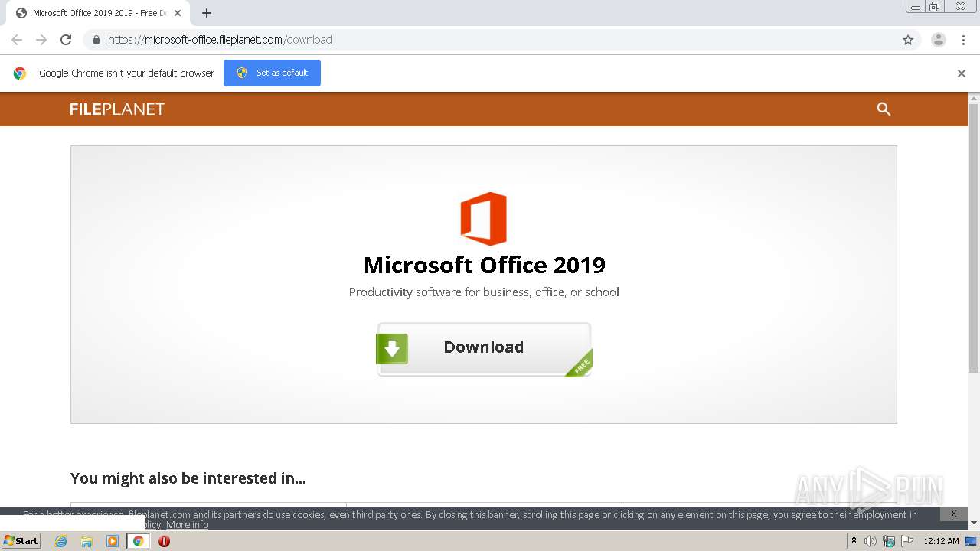Click the green Download button
Screen dimensions: 980x551
tap(484, 348)
